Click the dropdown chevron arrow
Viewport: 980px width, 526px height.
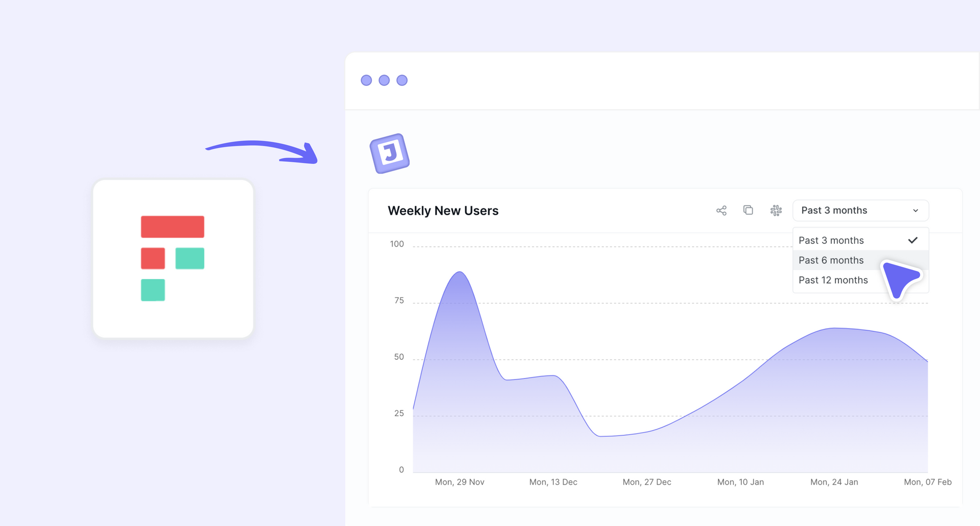(915, 211)
